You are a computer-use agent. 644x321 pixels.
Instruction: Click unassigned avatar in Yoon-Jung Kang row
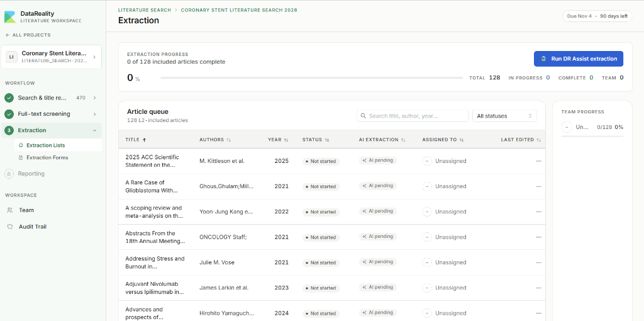(x=427, y=211)
